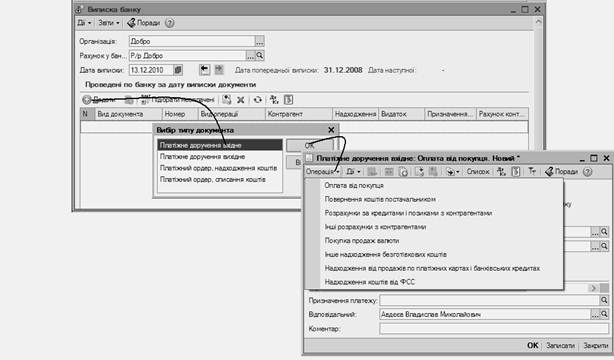This screenshot has width=614, height=360.
Task: Click the Поради icon in the Виписка банку toolbar
Action: (132, 23)
